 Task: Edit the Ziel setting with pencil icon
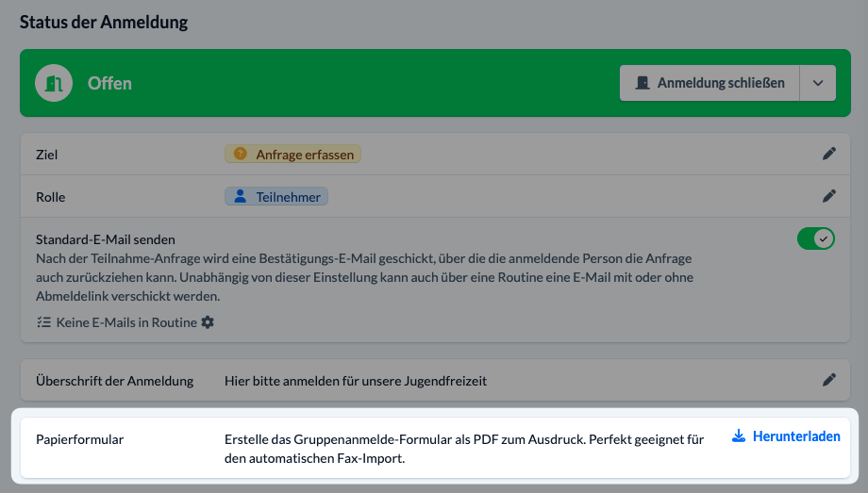click(828, 154)
